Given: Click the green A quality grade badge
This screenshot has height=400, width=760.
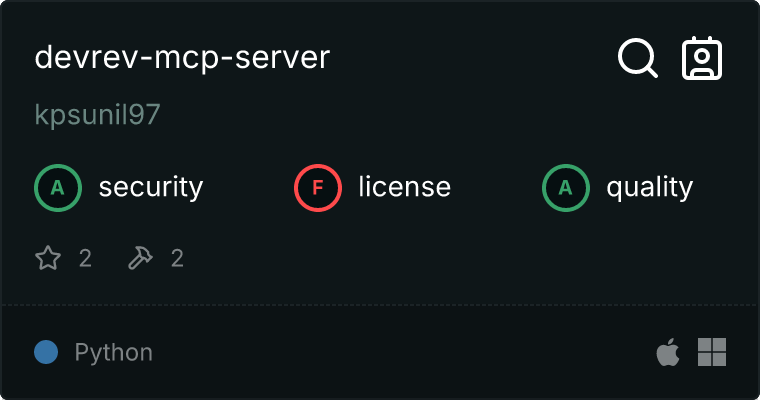Looking at the screenshot, I should 565,187.
